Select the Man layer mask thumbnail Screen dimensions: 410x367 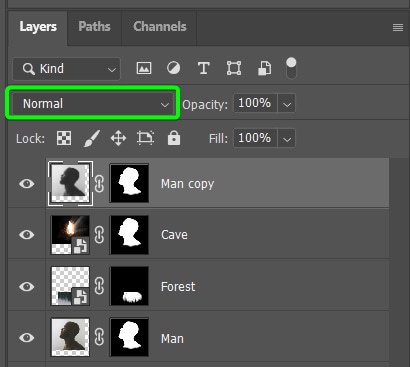[x=129, y=337]
